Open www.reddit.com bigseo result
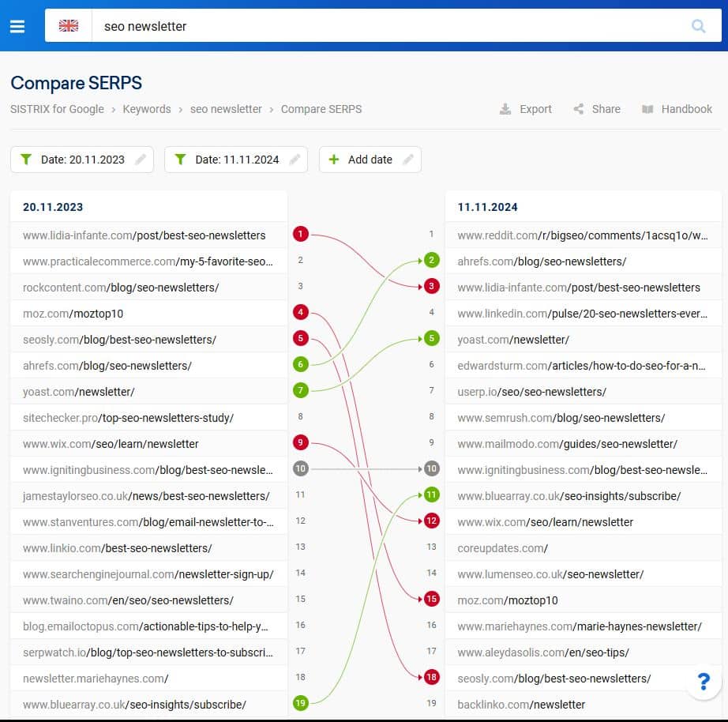Viewport: 728px width, 722px height. (583, 235)
